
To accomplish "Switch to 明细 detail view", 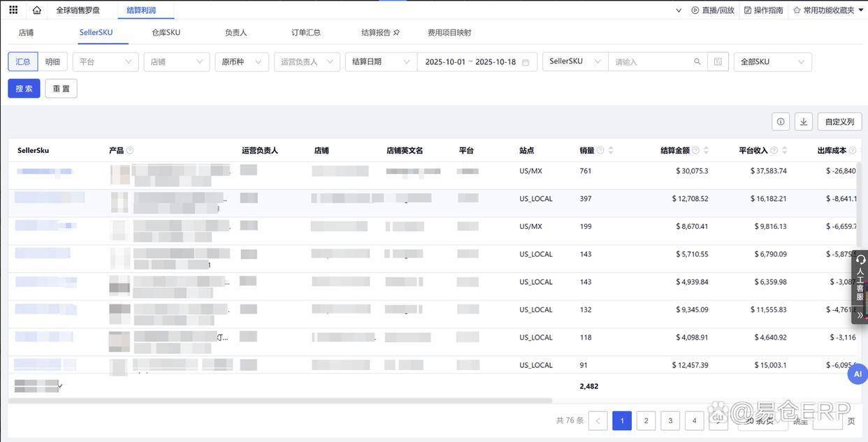I will pyautogui.click(x=52, y=61).
